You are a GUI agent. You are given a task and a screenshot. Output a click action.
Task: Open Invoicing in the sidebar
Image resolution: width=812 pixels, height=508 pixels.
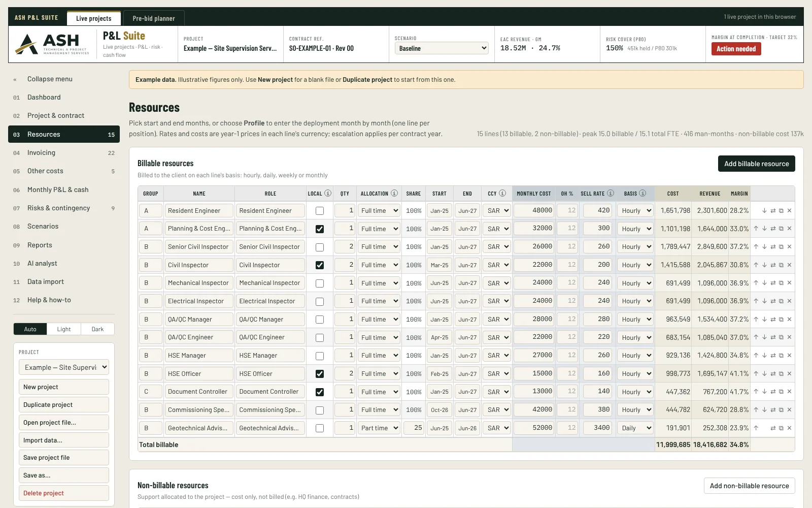point(64,153)
